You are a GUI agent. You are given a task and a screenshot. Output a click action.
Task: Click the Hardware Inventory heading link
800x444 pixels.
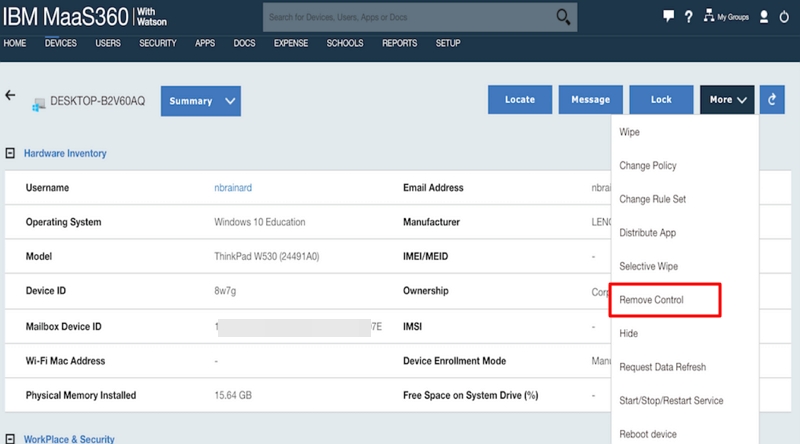pyautogui.click(x=65, y=153)
